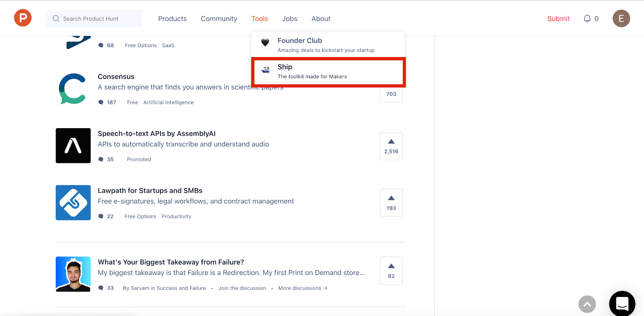Open the Consensus product title
644x316 pixels.
coord(116,77)
